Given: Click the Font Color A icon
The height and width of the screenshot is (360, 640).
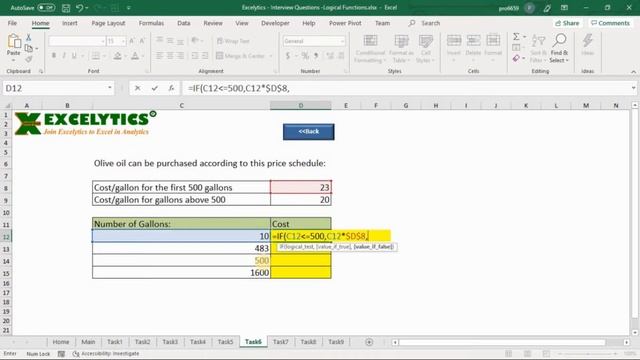Looking at the screenshot, I should pyautogui.click(x=135, y=56).
